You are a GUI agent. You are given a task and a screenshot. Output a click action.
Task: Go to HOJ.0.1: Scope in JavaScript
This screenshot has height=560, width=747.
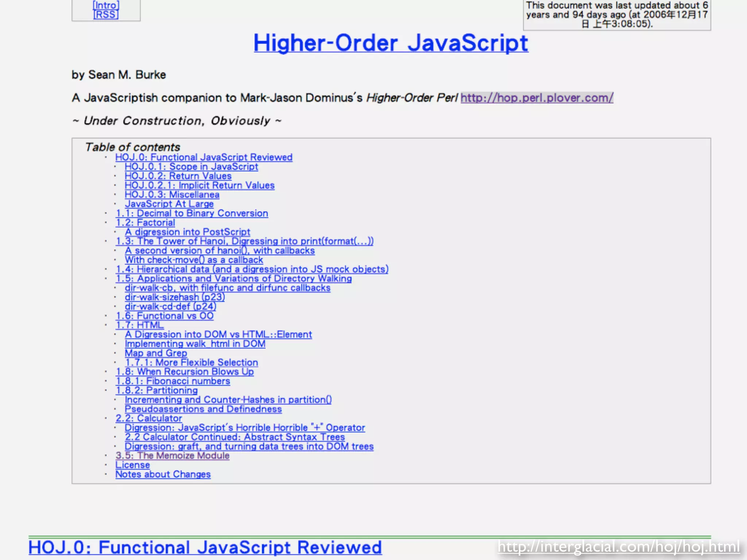tap(191, 167)
